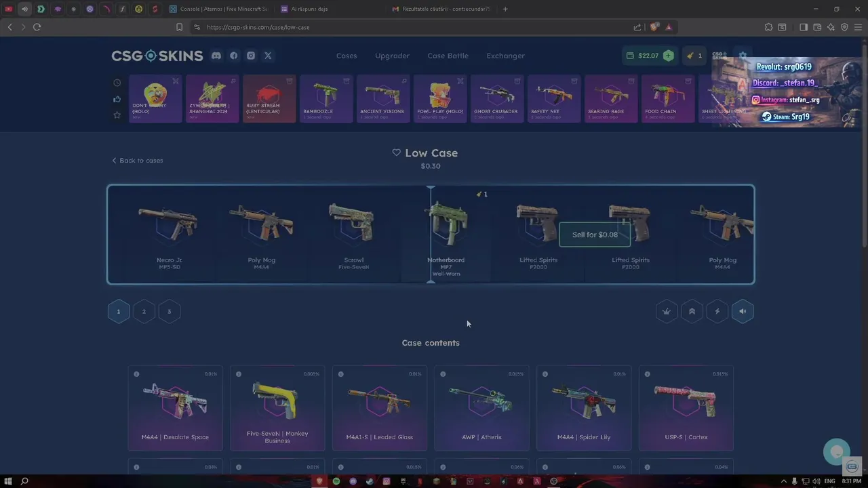Open the Facebook link in site header
The width and height of the screenshot is (868, 488).
tap(234, 56)
